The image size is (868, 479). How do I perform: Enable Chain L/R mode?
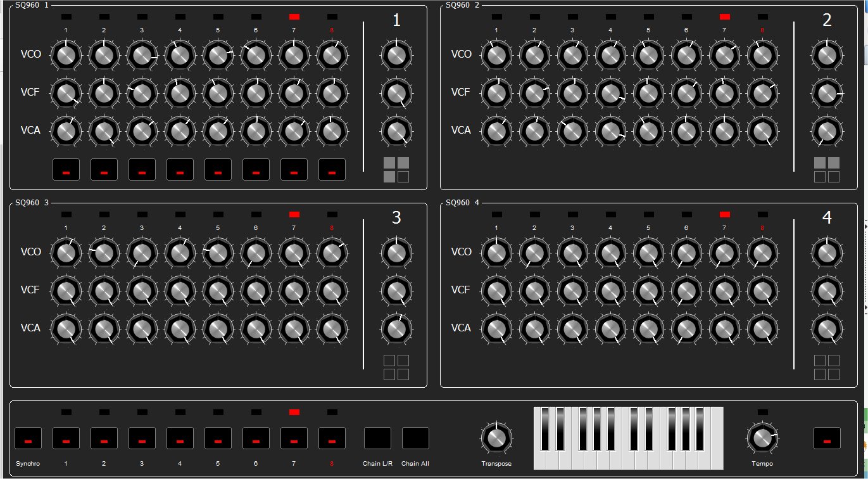(377, 438)
